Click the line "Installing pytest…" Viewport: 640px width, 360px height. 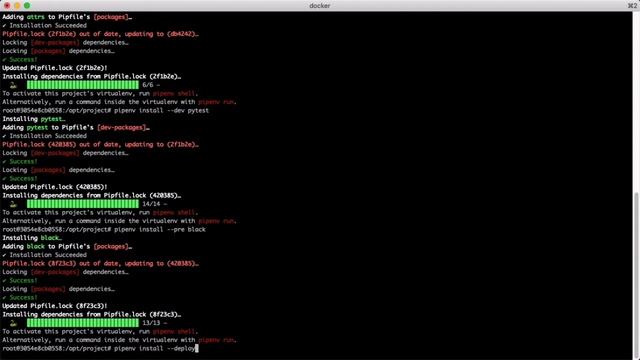tap(33, 119)
